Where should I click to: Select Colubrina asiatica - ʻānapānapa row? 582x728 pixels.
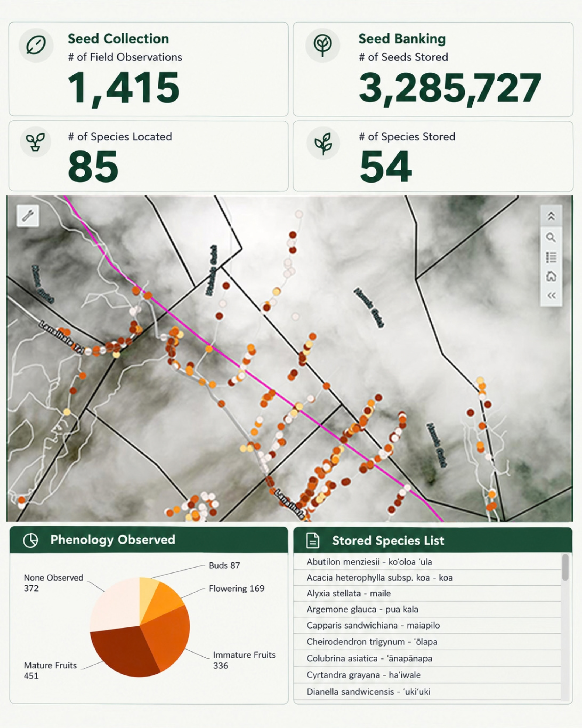427,658
